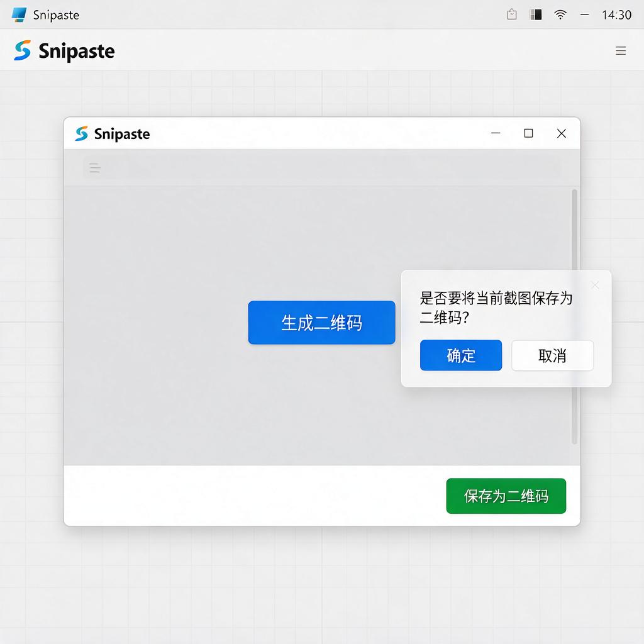Click the clipboard tray icon
The height and width of the screenshot is (644, 644).
512,14
